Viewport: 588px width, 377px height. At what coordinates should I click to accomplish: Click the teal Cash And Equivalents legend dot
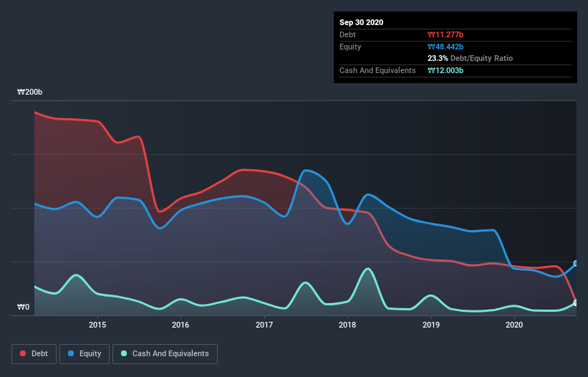pos(124,353)
